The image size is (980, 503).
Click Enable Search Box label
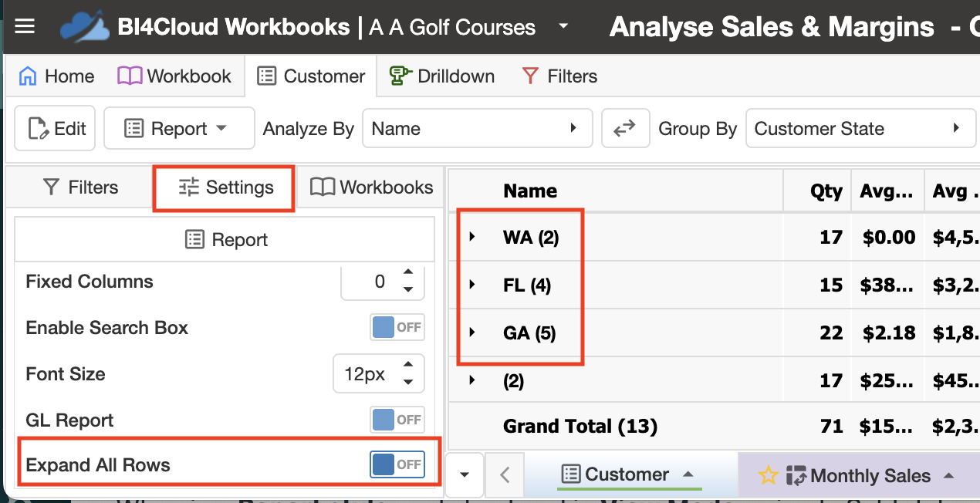107,328
